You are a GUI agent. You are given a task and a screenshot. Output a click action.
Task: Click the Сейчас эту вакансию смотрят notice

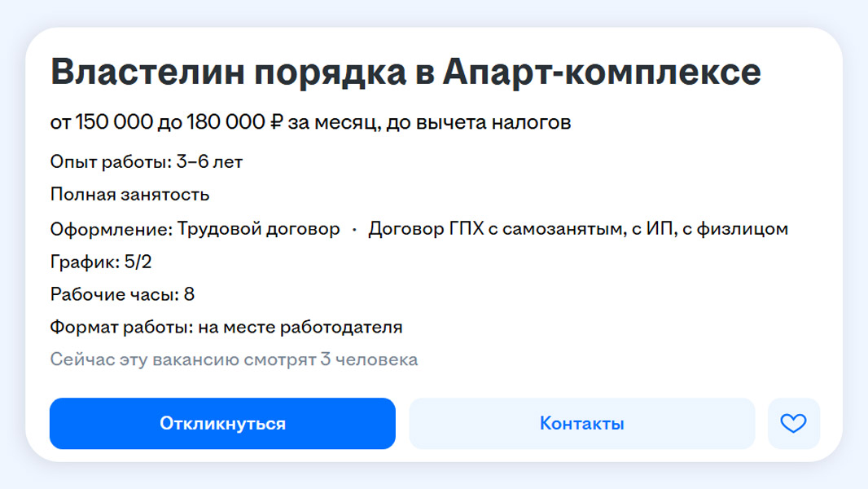pos(234,359)
